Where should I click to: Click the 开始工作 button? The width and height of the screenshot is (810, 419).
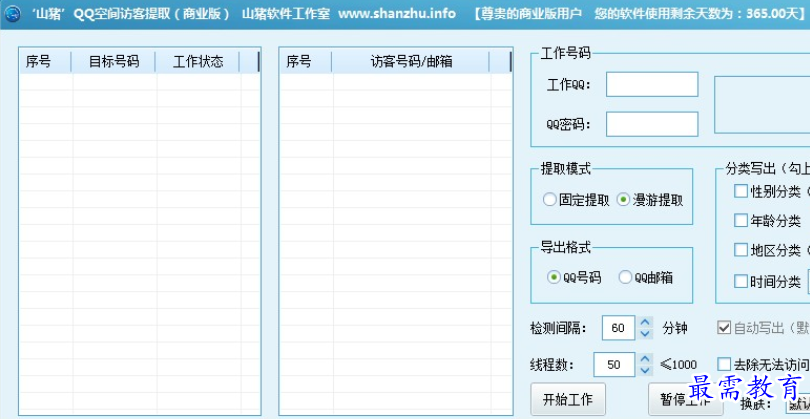(x=568, y=399)
